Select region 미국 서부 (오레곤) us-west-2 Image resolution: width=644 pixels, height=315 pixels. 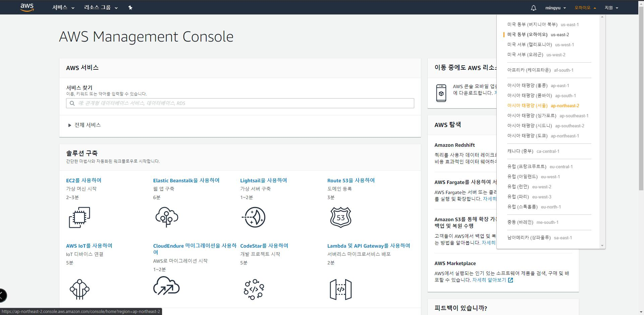[536, 55]
